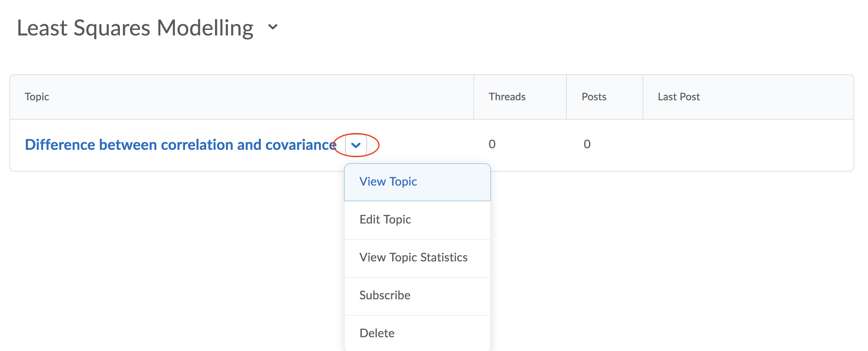Click the word Difference in the topic link
This screenshot has width=868, height=351.
click(60, 145)
